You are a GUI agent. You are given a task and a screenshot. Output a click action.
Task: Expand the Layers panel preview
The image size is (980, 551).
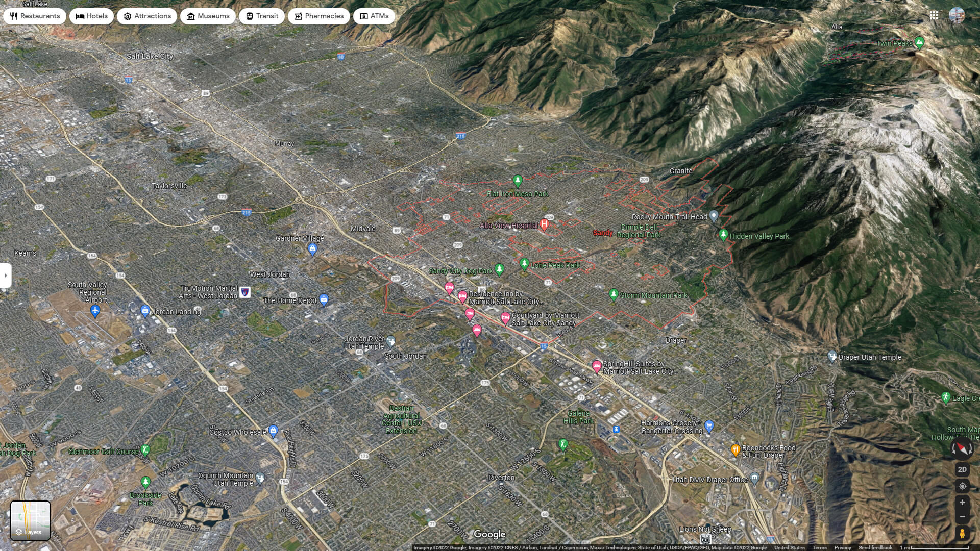pyautogui.click(x=31, y=520)
